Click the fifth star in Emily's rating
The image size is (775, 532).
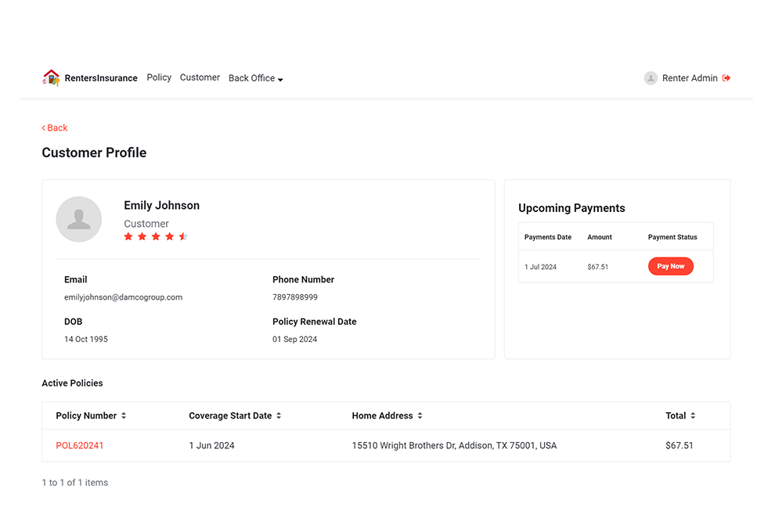point(182,236)
